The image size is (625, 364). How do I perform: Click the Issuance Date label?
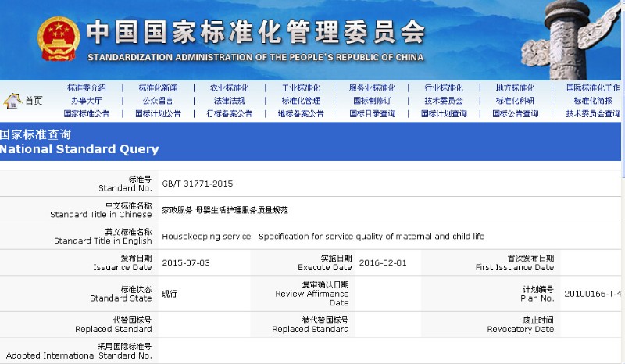[123, 262]
